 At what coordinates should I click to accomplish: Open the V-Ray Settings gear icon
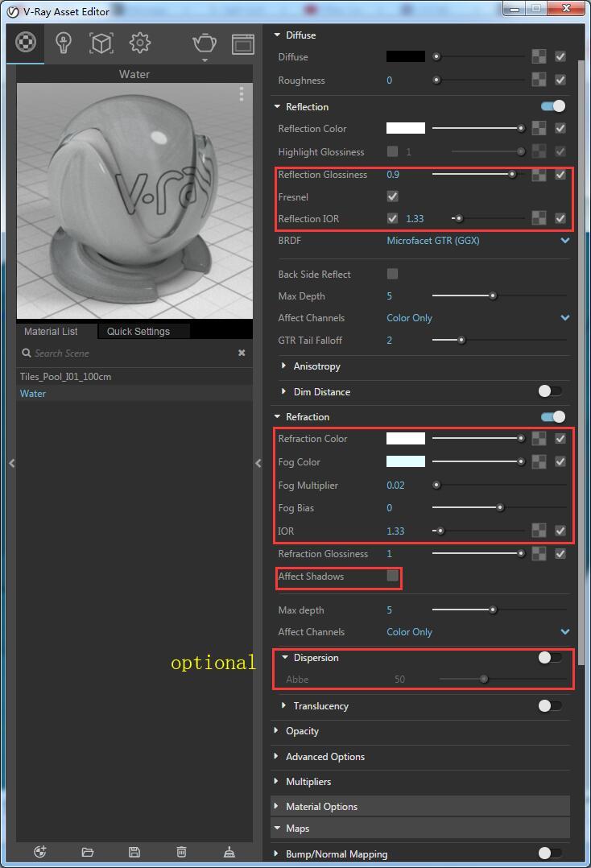tap(139, 43)
